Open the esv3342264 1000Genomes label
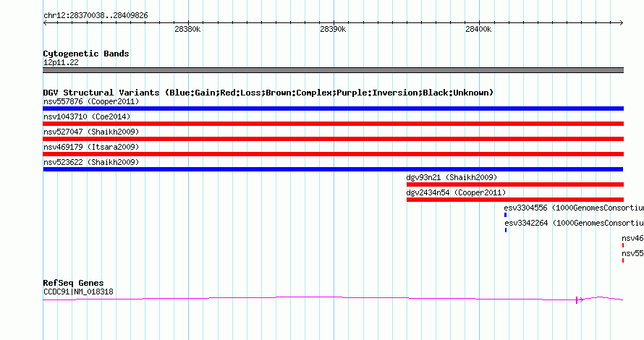This screenshot has width=644, height=340. tap(575, 223)
